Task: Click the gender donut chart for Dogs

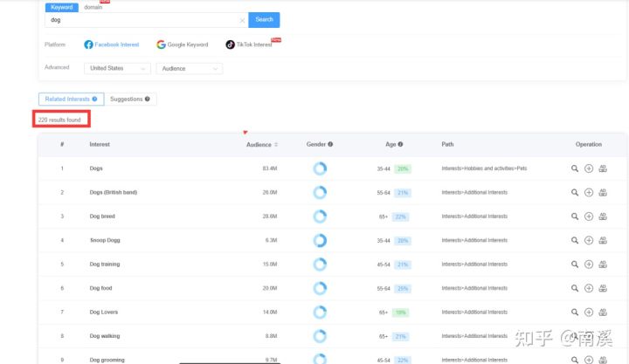Action: (x=320, y=168)
